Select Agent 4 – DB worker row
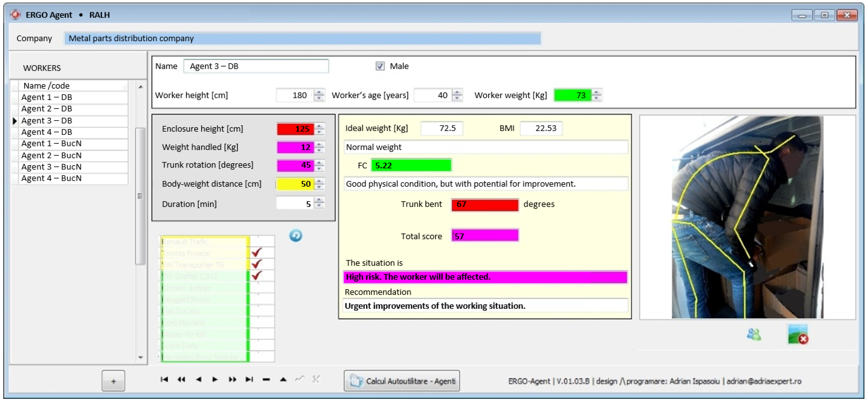The image size is (868, 403). coord(46,132)
